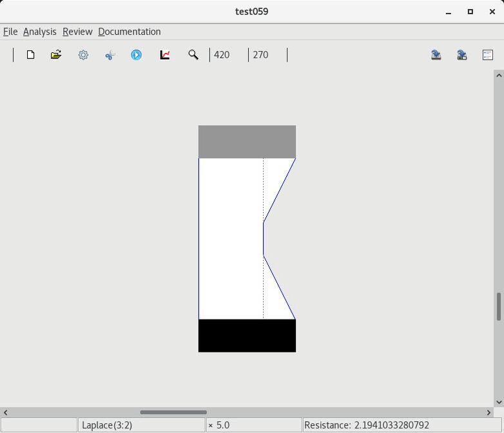
Task: Click the horizontal scrollbar thumb
Action: [x=173, y=412]
